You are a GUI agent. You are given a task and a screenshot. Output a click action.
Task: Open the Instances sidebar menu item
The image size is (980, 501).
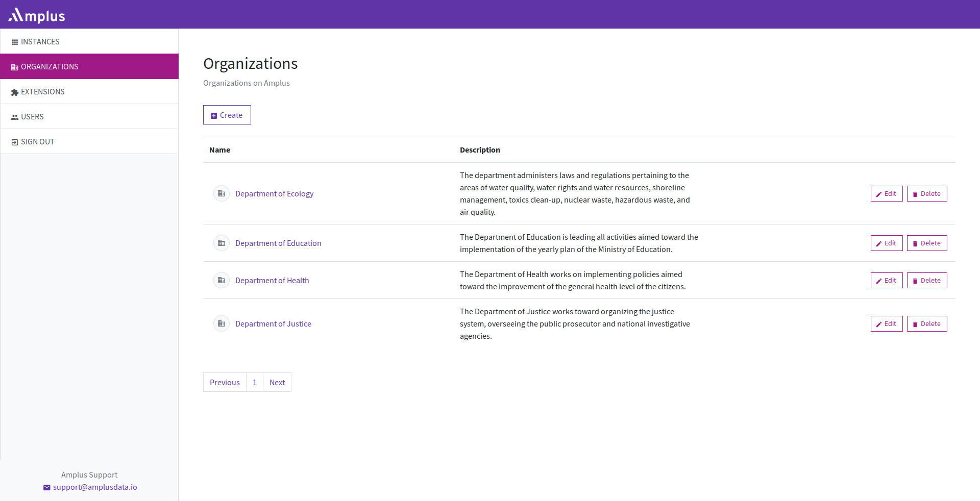[89, 41]
